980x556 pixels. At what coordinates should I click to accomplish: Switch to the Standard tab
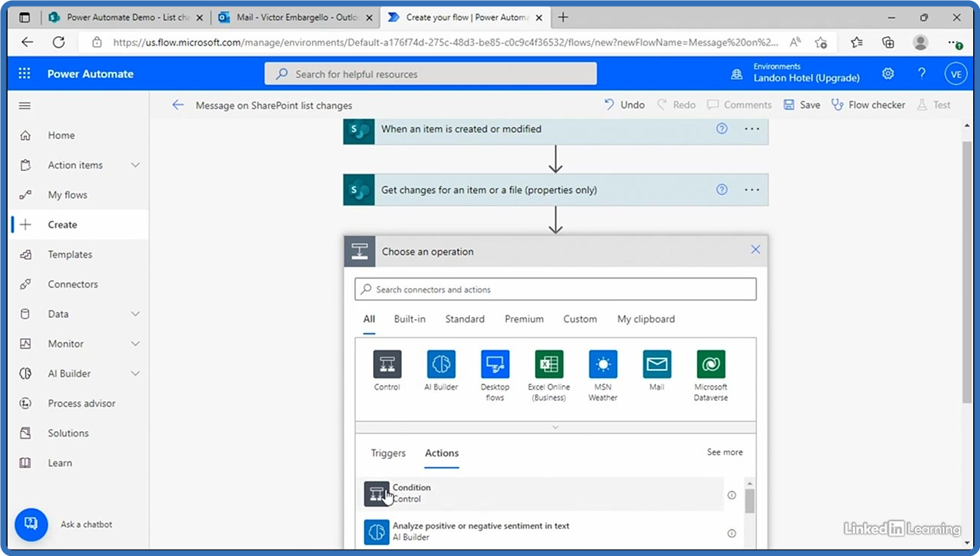465,319
